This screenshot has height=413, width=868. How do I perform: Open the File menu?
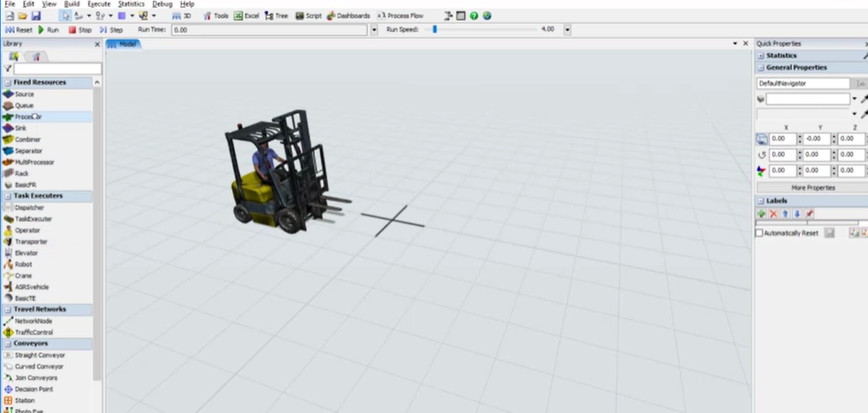pos(9,4)
